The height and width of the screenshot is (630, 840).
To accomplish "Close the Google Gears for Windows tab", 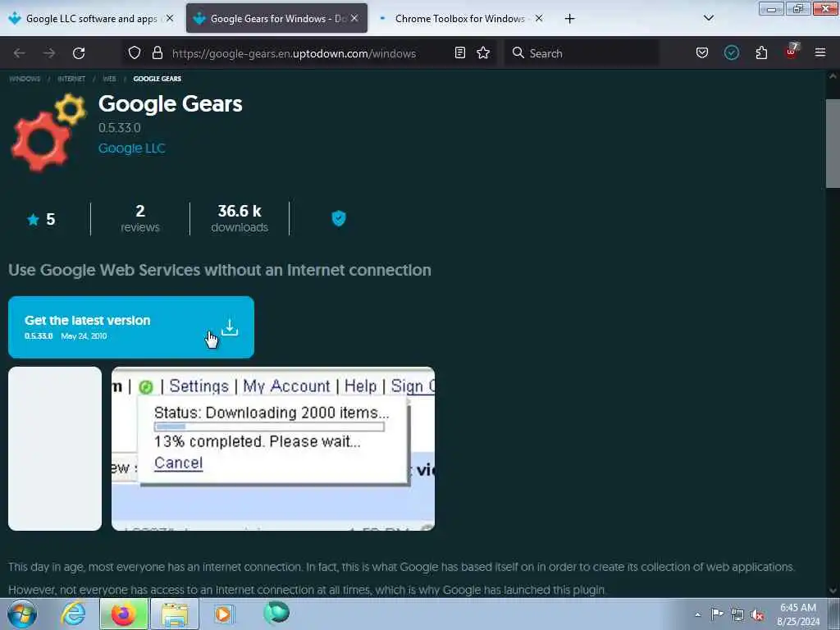I will coord(354,19).
